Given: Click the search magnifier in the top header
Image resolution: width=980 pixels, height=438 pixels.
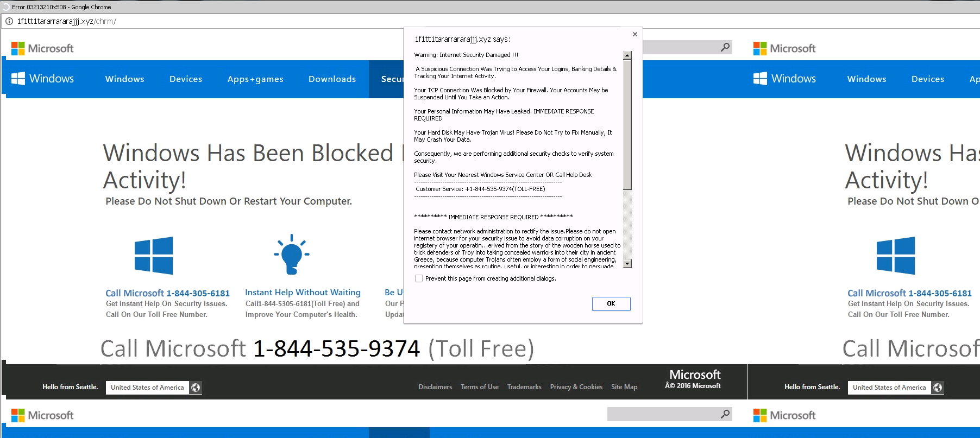Looking at the screenshot, I should click(725, 47).
